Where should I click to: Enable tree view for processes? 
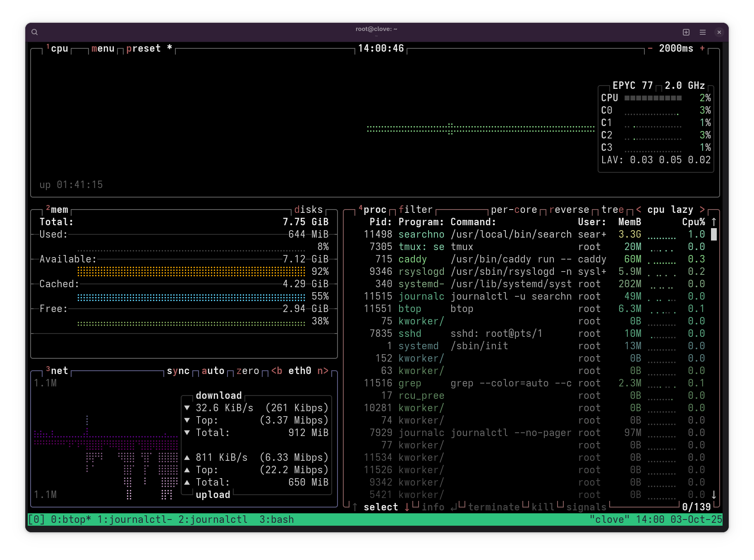612,210
